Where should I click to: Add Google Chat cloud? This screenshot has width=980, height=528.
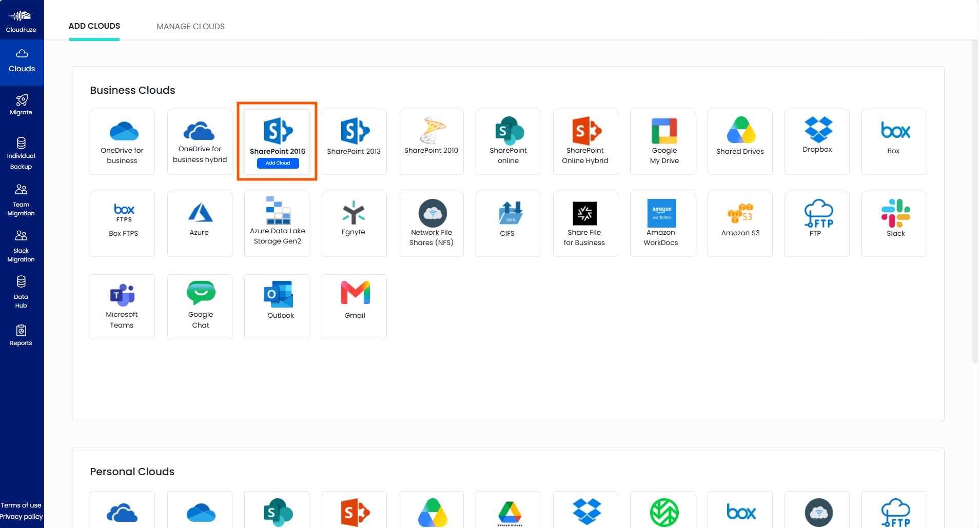pyautogui.click(x=200, y=307)
